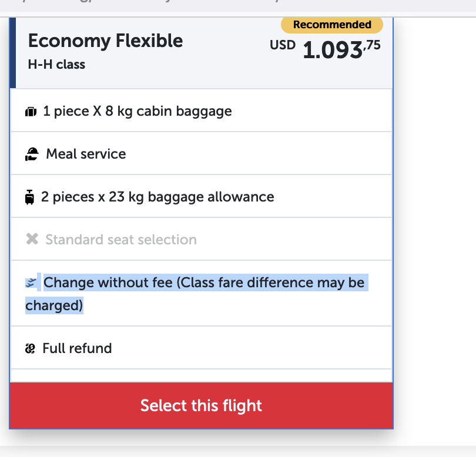476x457 pixels.
Task: Click the greyed Standard seat selection text
Action: click(121, 240)
